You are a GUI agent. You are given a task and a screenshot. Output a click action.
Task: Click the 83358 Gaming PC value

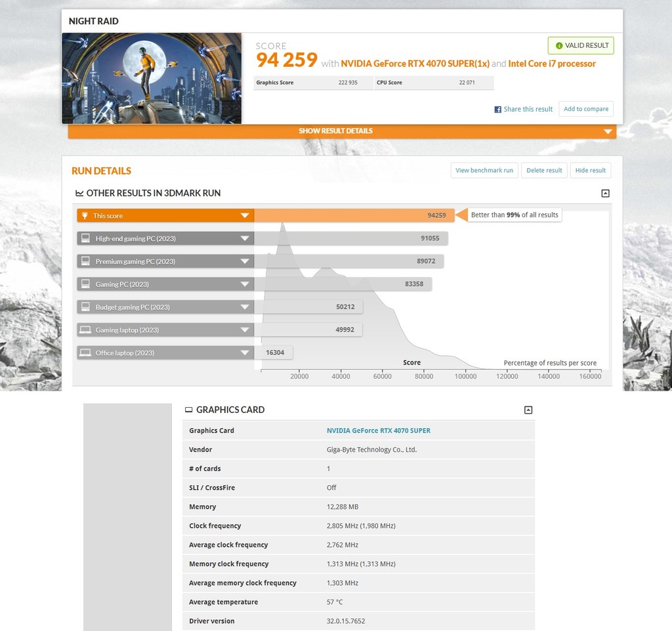click(x=414, y=284)
